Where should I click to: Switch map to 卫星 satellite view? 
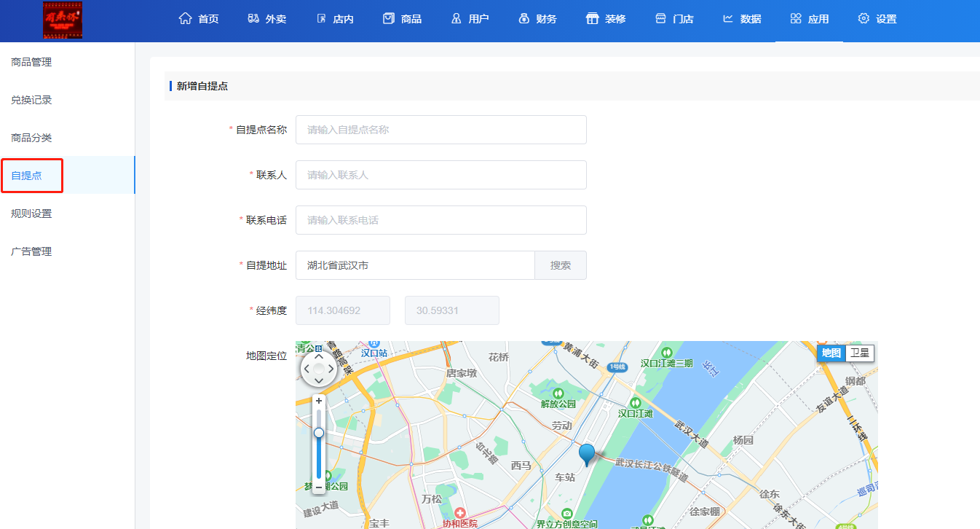(860, 353)
